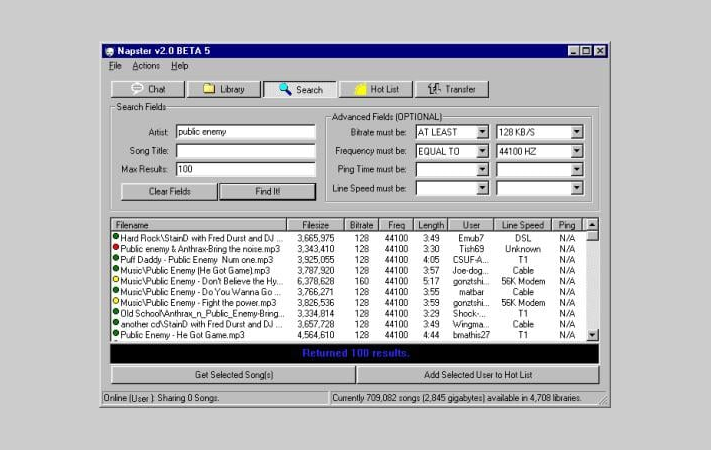Viewport: 711px width, 450px height.
Task: Click the results list scroll down arrow
Action: point(592,335)
